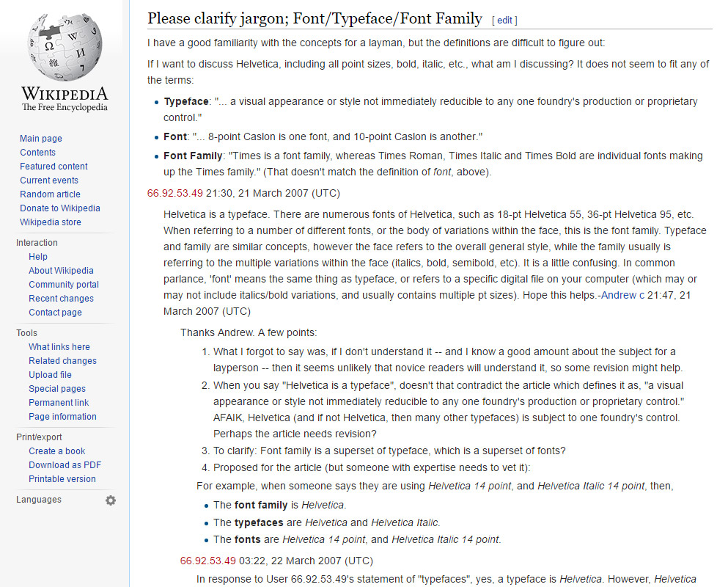This screenshot has height=587, width=728.
Task: Click Download as PDF
Action: click(x=65, y=464)
